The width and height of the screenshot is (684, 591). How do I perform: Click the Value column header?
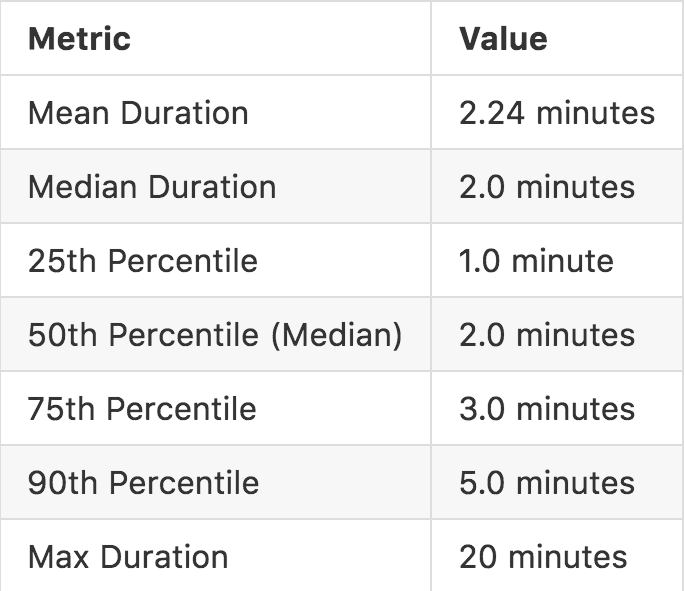(503, 39)
